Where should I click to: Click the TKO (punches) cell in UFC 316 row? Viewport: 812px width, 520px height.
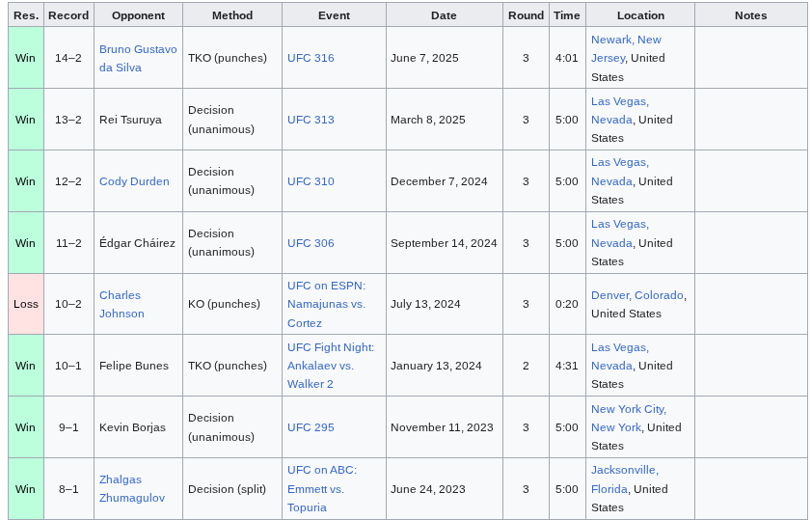click(232, 58)
